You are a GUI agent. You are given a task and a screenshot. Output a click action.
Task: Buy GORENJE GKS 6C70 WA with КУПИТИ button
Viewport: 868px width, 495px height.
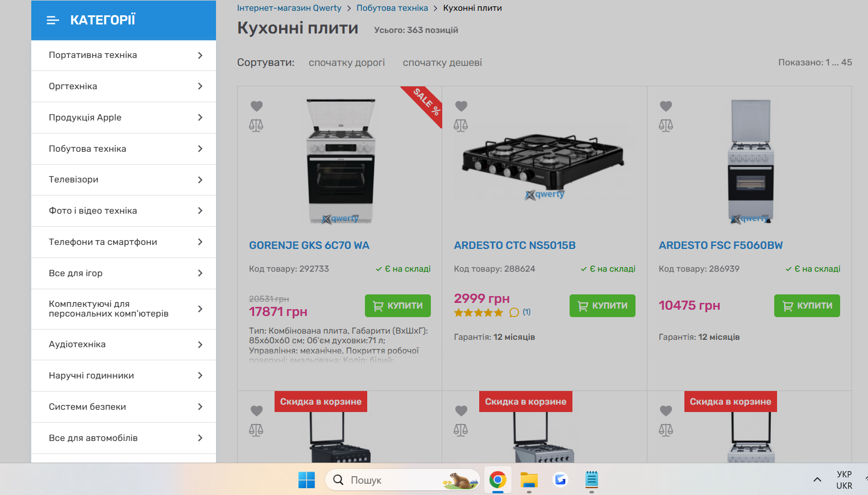(398, 306)
